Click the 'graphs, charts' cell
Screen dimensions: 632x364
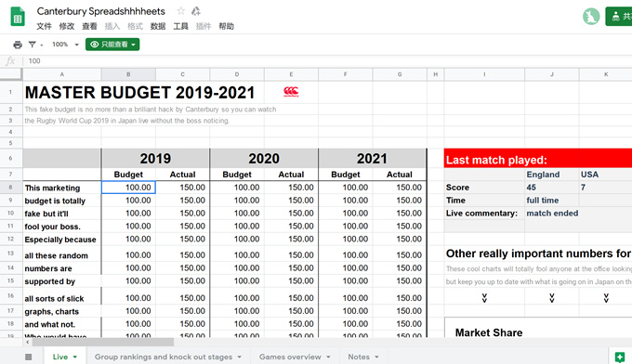click(61, 311)
